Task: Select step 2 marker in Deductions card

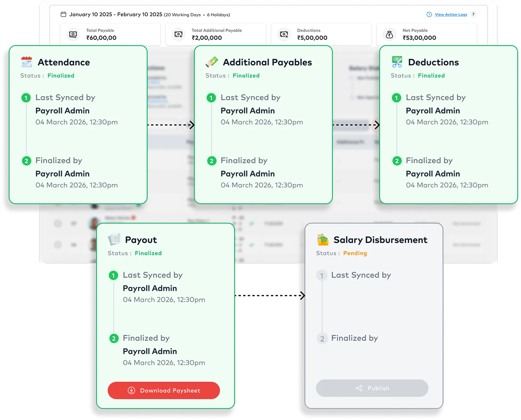Action: point(397,161)
